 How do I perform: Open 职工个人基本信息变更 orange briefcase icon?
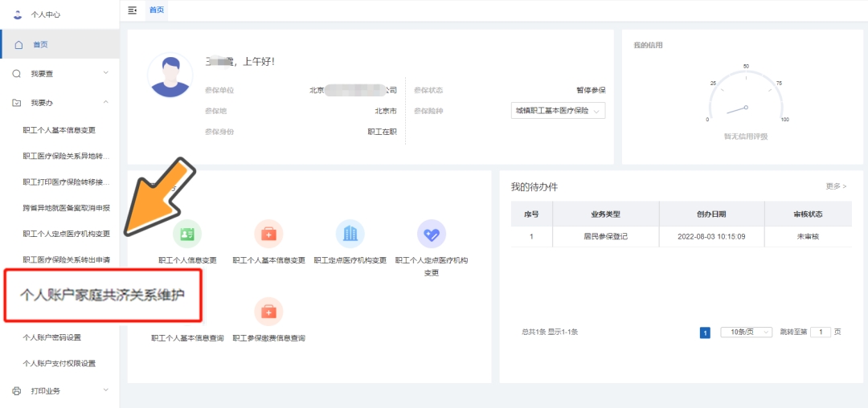click(268, 234)
